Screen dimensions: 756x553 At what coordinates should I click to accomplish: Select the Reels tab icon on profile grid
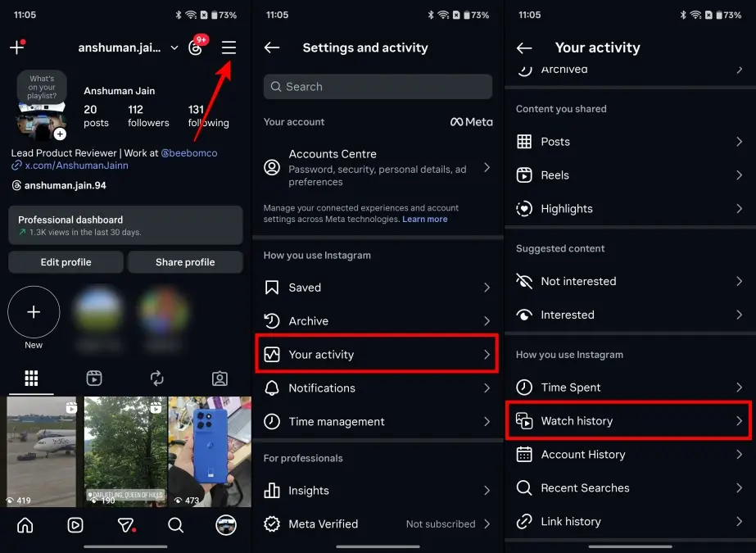[94, 378]
